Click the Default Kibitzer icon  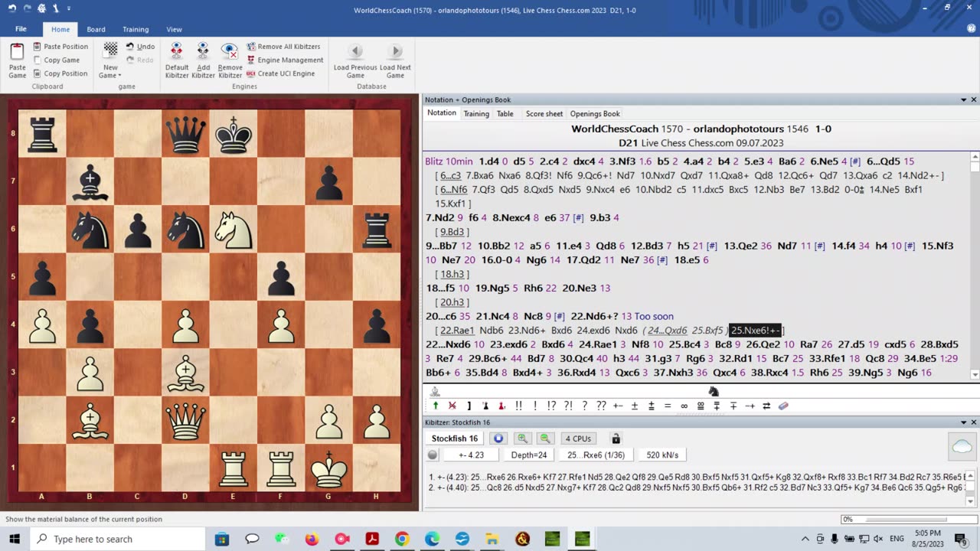click(x=177, y=51)
